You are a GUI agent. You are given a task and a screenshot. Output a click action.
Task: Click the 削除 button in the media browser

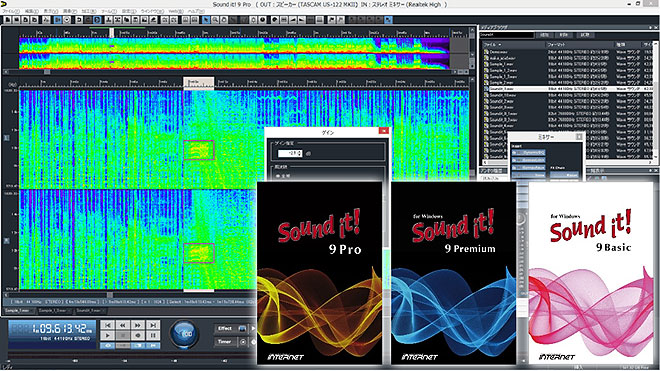tap(564, 35)
